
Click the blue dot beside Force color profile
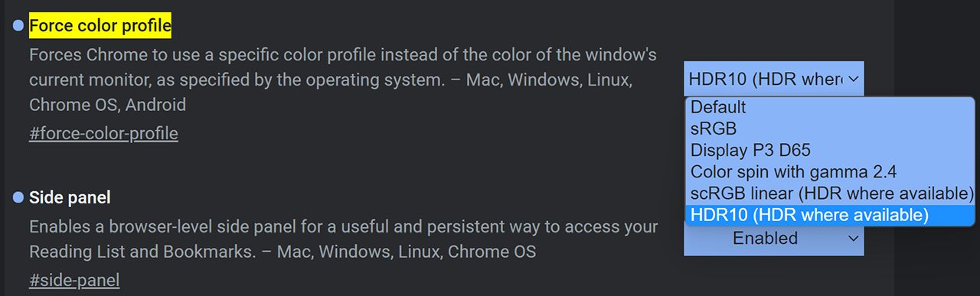click(x=18, y=27)
